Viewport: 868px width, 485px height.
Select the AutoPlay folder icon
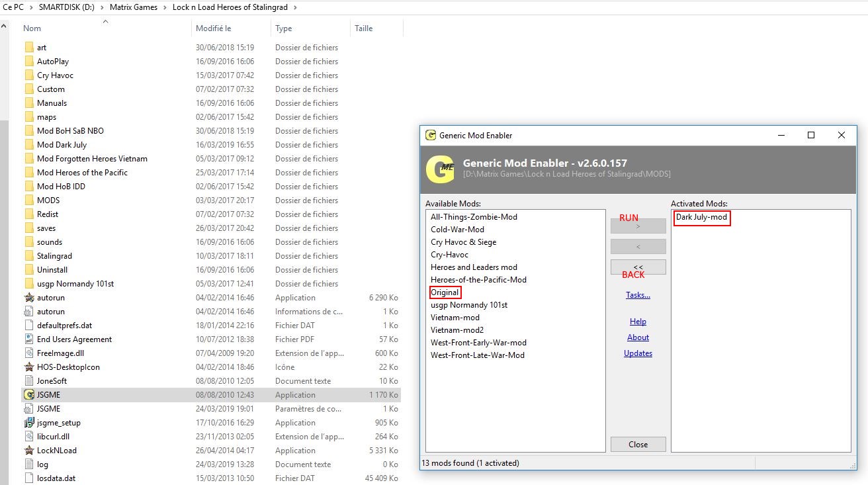[x=28, y=61]
